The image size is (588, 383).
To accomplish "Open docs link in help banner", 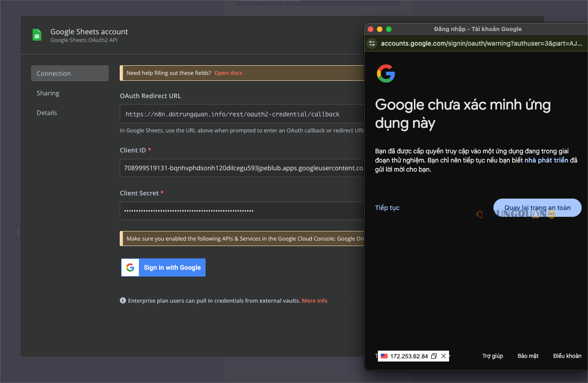I will pos(228,73).
